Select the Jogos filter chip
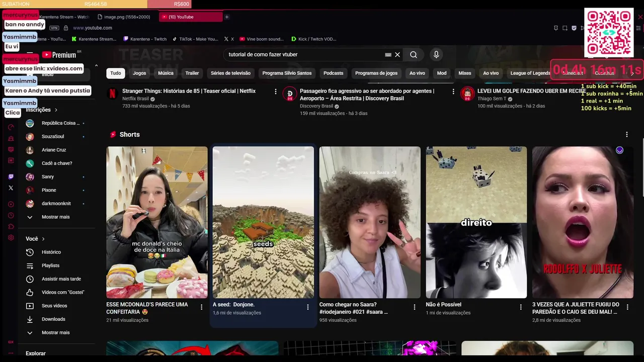Screen dimensions: 644x362 [x=139, y=73]
